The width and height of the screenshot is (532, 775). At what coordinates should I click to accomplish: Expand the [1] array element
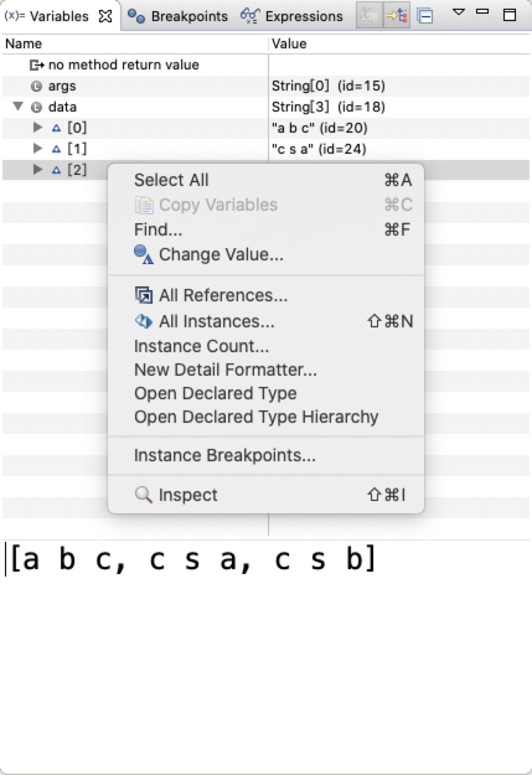[38, 149]
